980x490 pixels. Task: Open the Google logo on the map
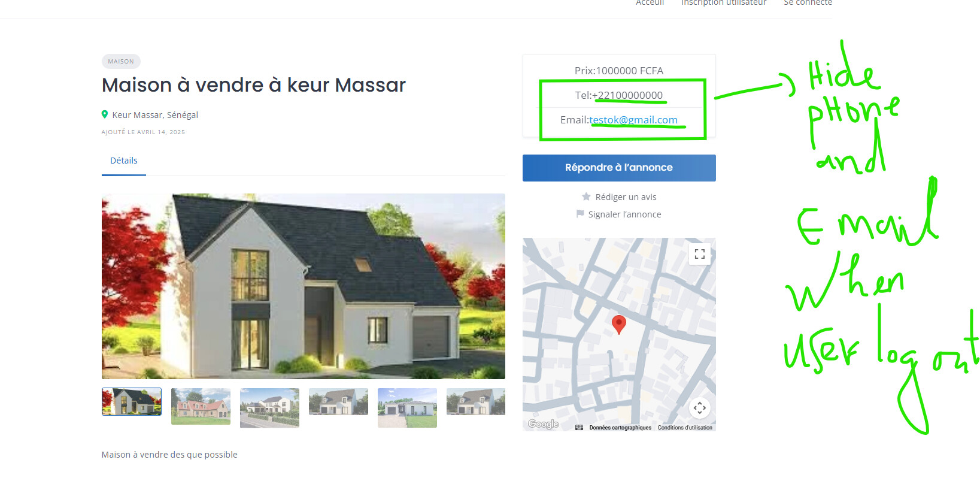coord(543,424)
